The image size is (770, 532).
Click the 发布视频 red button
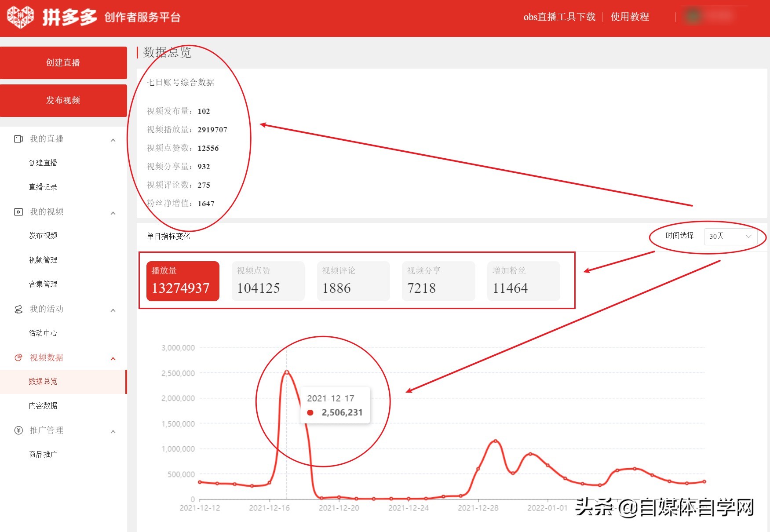pos(63,100)
